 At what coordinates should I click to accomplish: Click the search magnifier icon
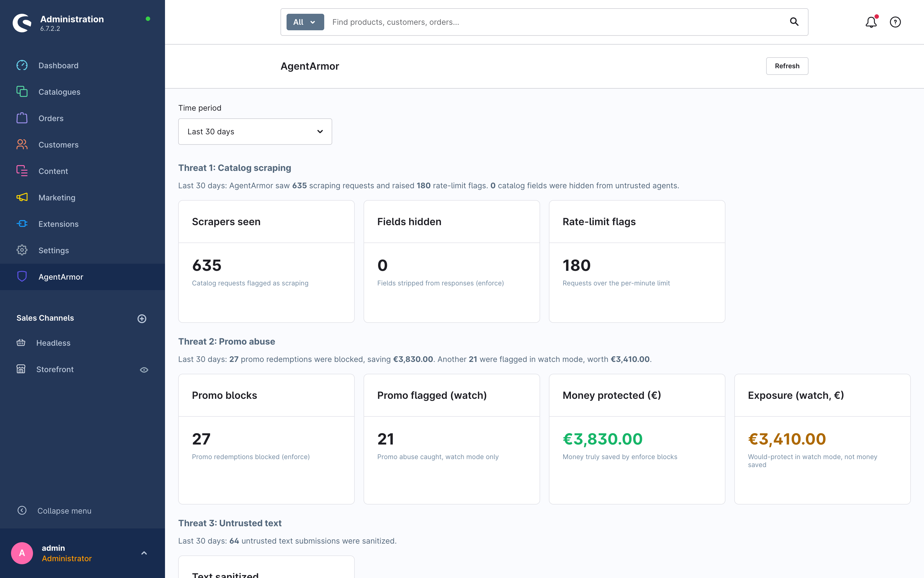point(794,22)
